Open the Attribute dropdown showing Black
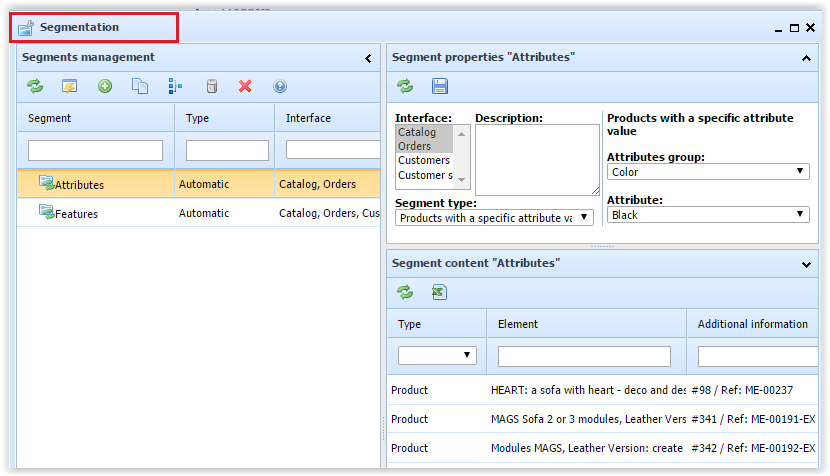The height and width of the screenshot is (476, 830). (x=708, y=214)
